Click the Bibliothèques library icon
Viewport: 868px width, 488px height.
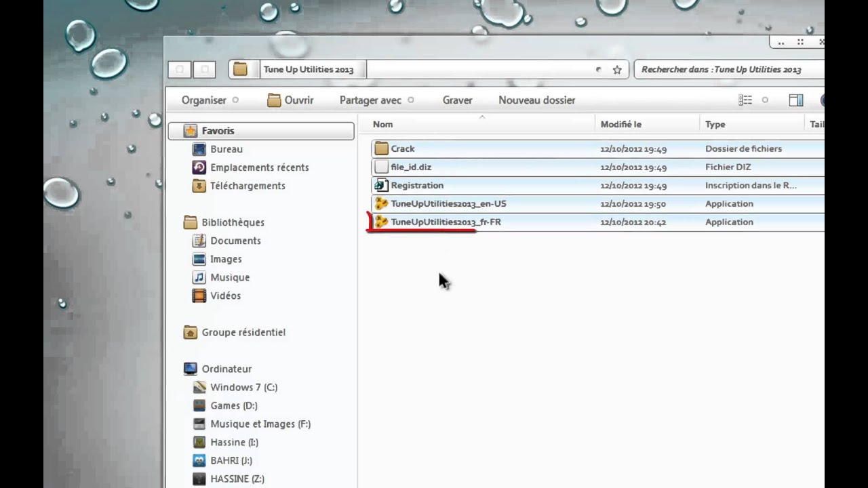191,222
